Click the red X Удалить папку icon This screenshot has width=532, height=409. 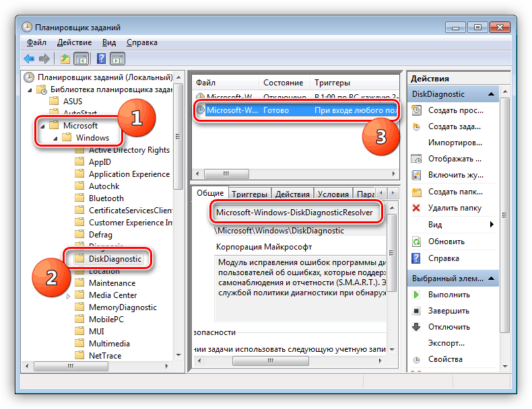point(416,208)
